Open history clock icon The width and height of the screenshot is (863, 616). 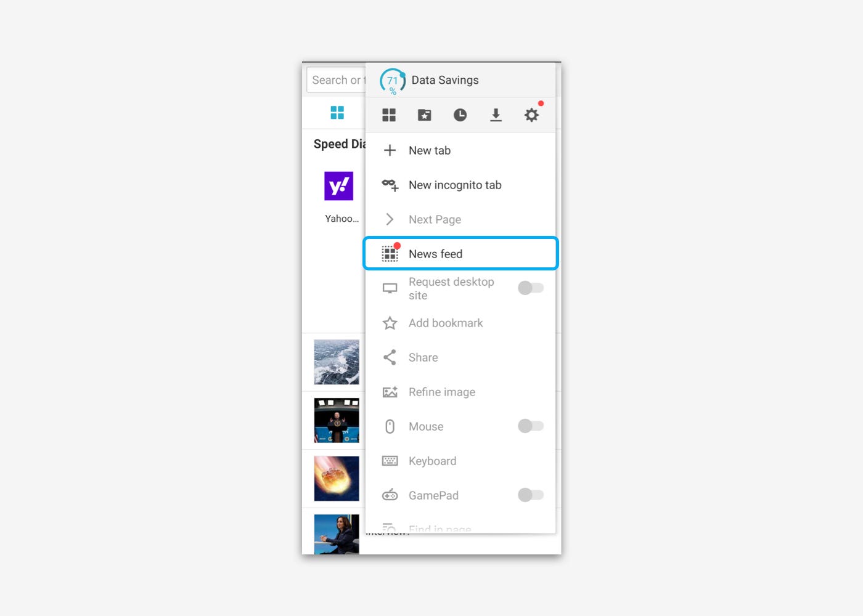click(460, 115)
